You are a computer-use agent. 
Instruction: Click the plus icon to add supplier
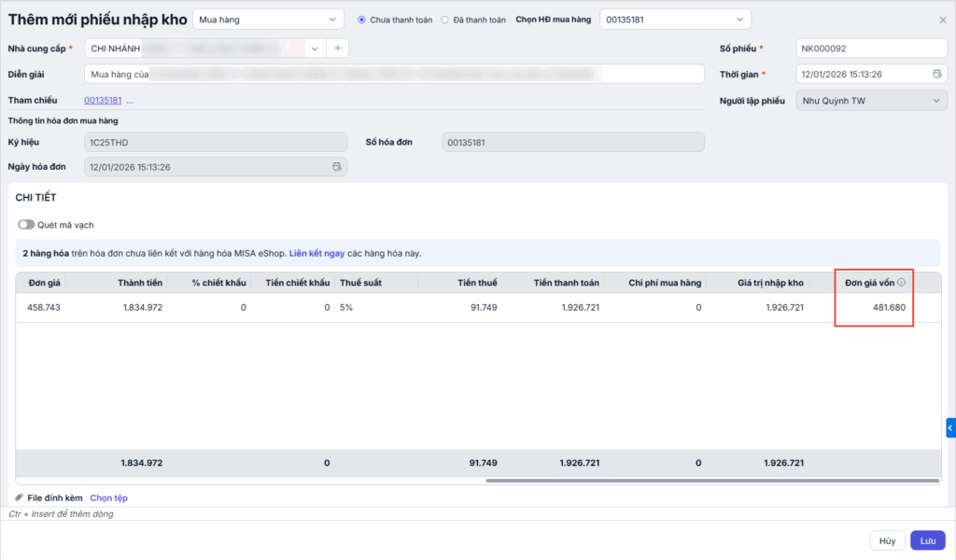pos(338,48)
